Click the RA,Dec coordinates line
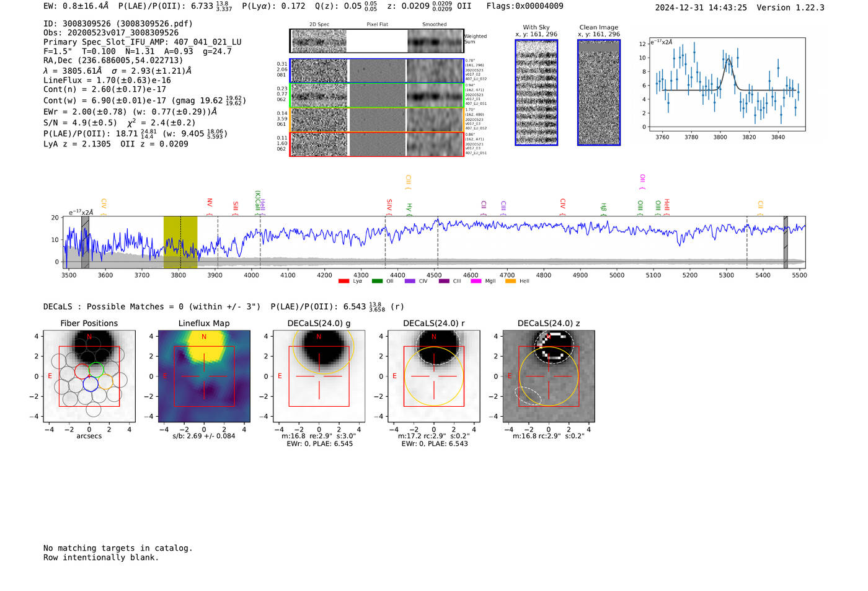Image resolution: width=868 pixels, height=591 pixels. (113, 61)
